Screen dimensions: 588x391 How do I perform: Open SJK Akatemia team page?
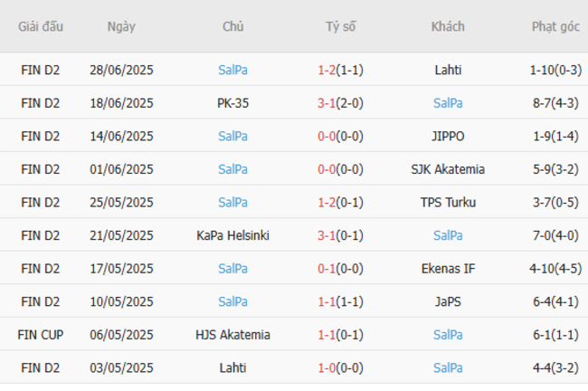click(448, 169)
